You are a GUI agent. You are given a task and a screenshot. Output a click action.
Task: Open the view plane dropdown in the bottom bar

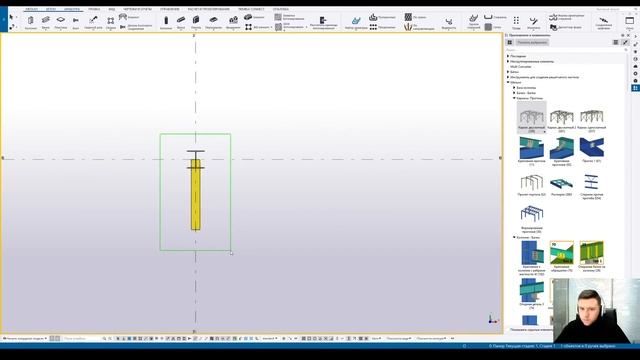coord(399,338)
